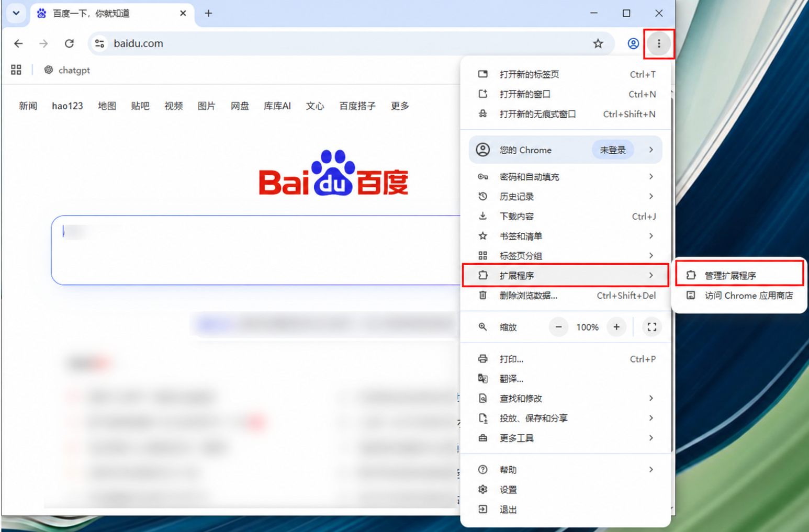Expand 投放、保存和分享 submenu
809x532 pixels.
point(566,418)
